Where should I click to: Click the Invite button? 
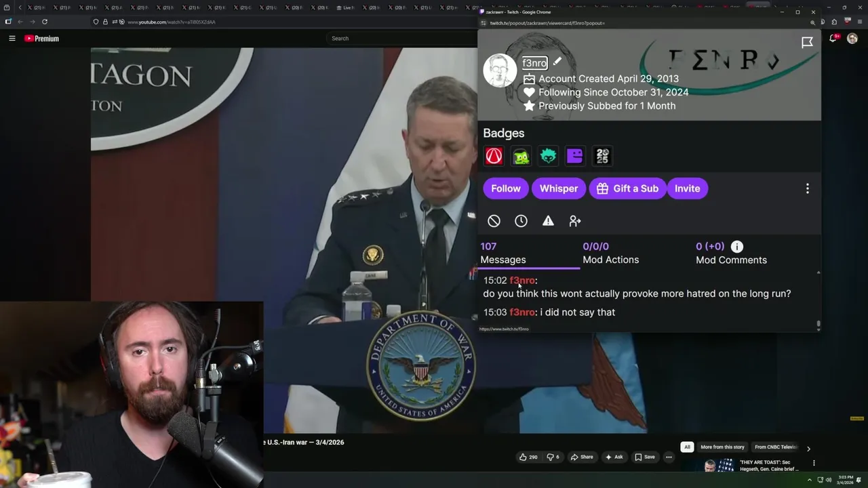click(687, 188)
